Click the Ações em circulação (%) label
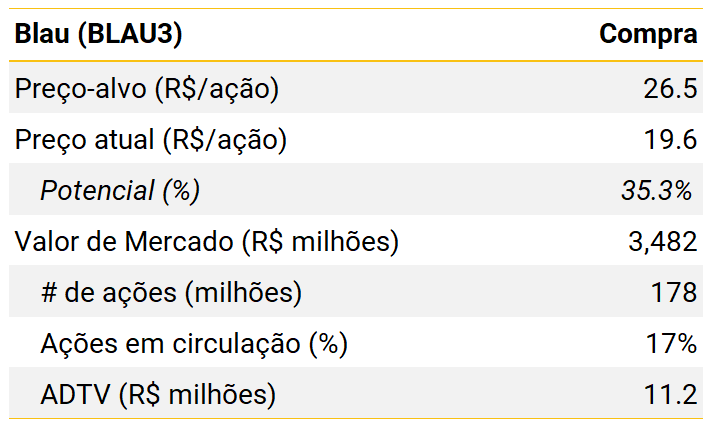Screen dimensions: 704x425 (x=194, y=343)
